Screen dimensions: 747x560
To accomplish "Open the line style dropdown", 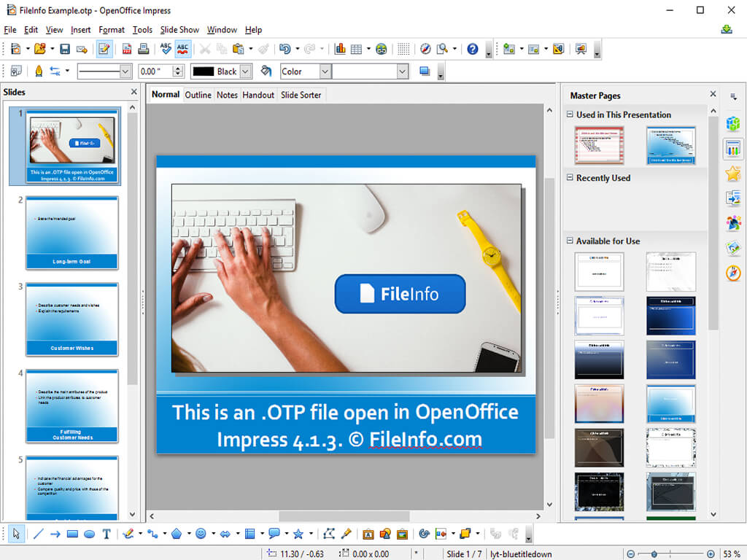I will (125, 71).
